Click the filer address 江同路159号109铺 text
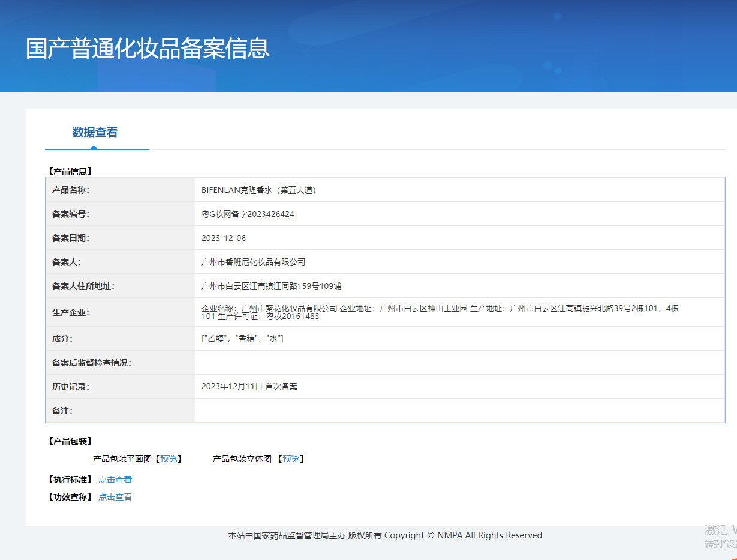Viewport: 737px width, 560px height. pyautogui.click(x=272, y=286)
